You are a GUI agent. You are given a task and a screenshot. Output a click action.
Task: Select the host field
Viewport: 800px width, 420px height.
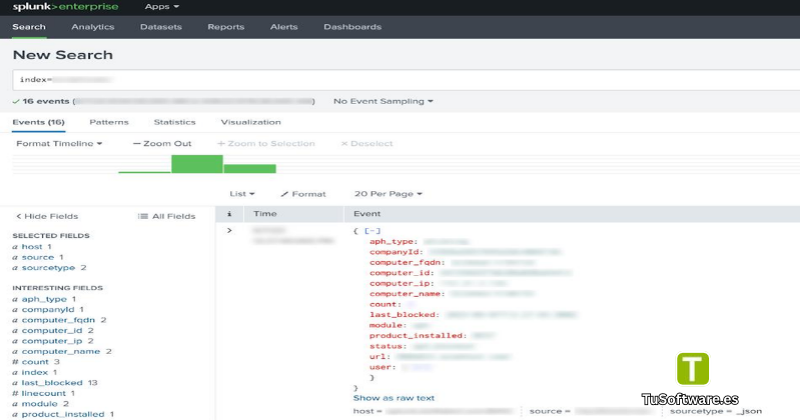32,246
